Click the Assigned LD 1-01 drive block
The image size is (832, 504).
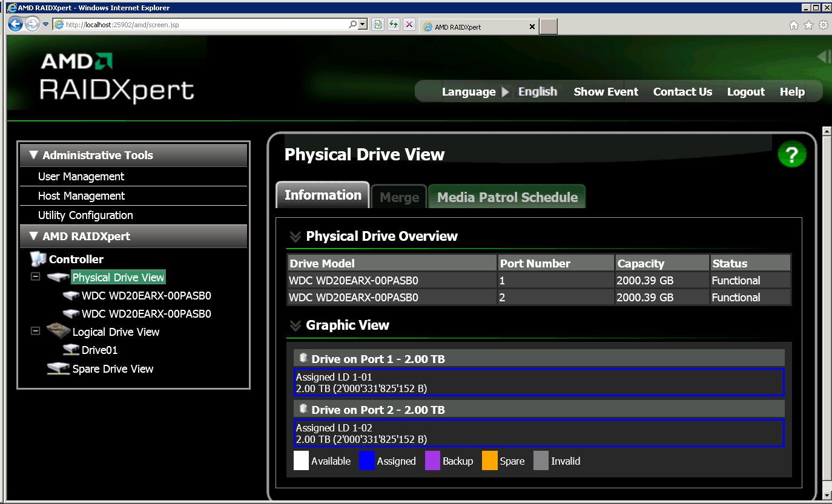coord(539,382)
